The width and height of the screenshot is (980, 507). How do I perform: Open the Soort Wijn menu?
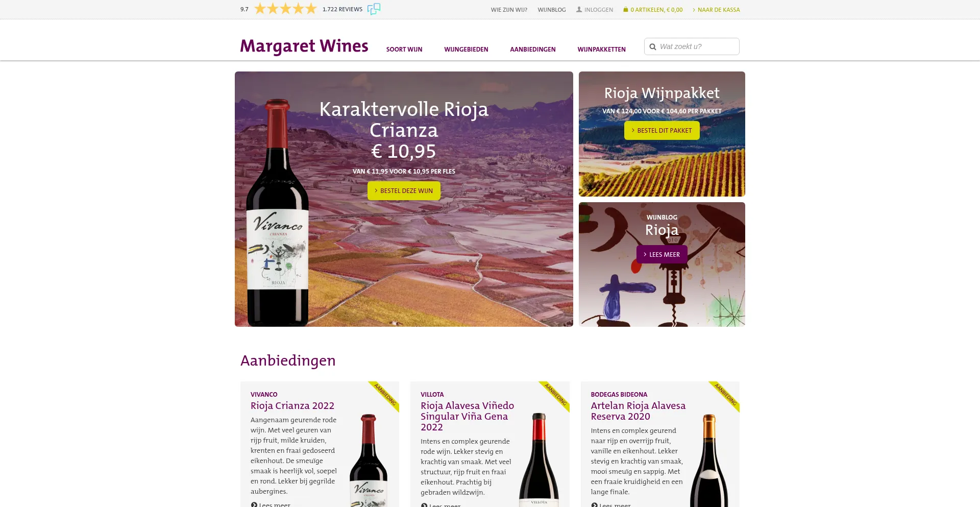click(x=404, y=50)
